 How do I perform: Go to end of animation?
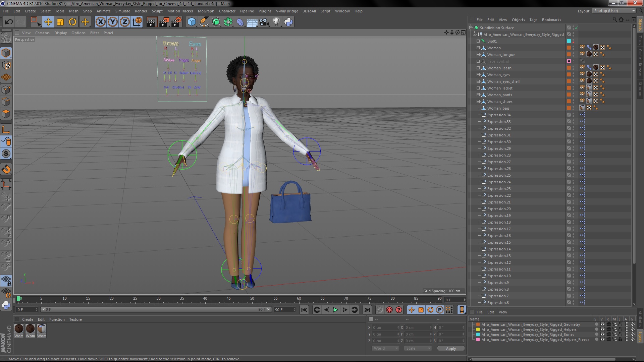tap(367, 310)
